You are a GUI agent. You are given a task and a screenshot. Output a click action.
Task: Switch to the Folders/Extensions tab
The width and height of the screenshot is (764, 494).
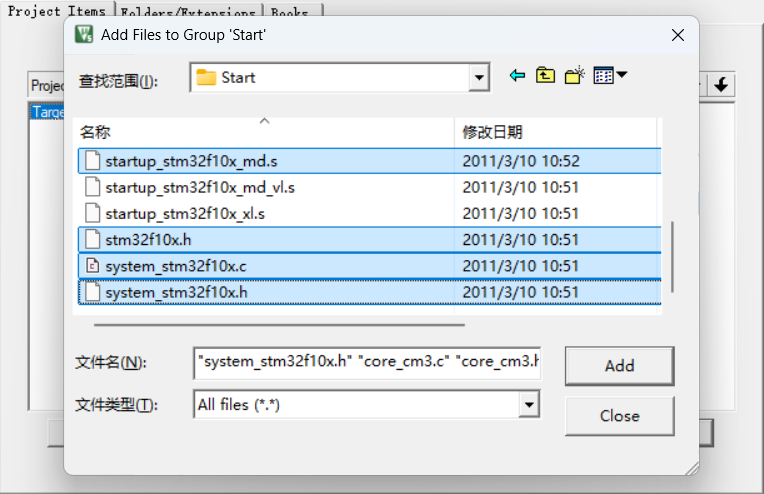pos(189,12)
